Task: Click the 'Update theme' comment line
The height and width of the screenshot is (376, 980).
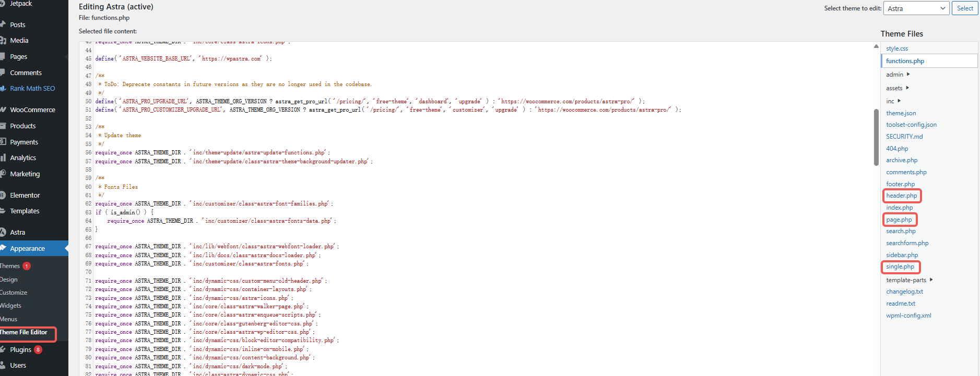Action: pos(120,135)
